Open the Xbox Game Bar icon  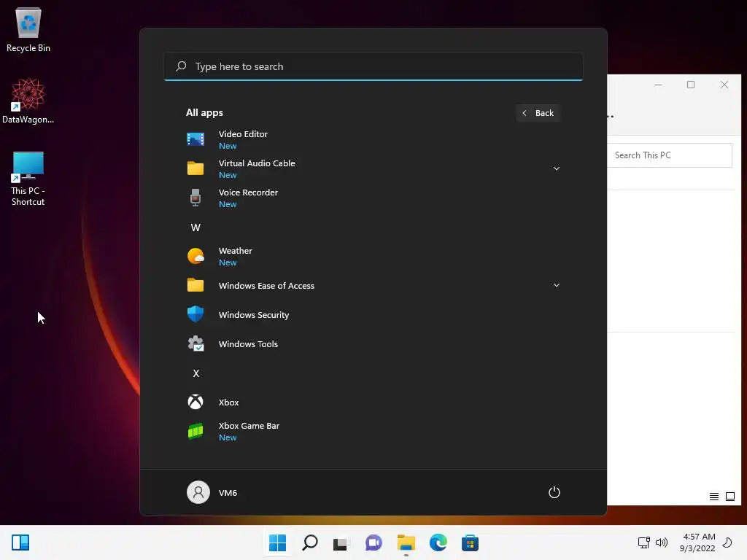196,431
